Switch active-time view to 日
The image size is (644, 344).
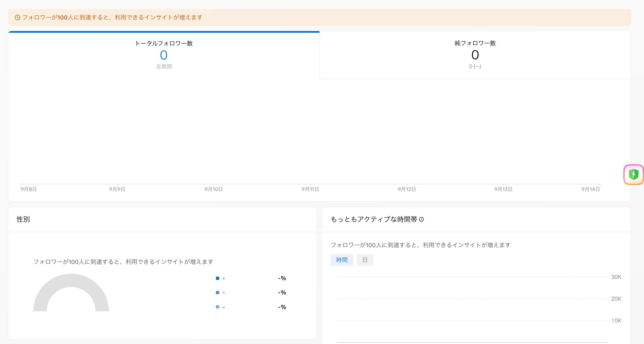pyautogui.click(x=365, y=260)
